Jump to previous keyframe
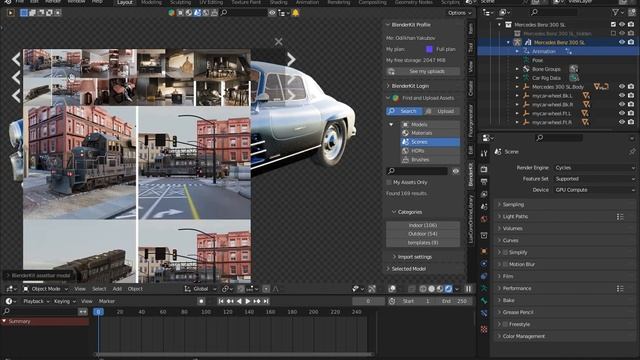The height and width of the screenshot is (360, 640). pos(230,301)
